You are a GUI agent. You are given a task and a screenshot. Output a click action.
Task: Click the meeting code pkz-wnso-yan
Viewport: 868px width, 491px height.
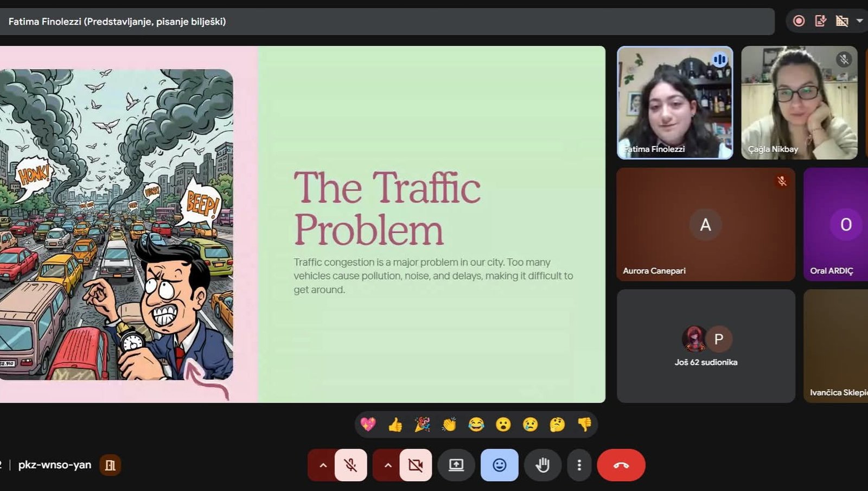[55, 465]
